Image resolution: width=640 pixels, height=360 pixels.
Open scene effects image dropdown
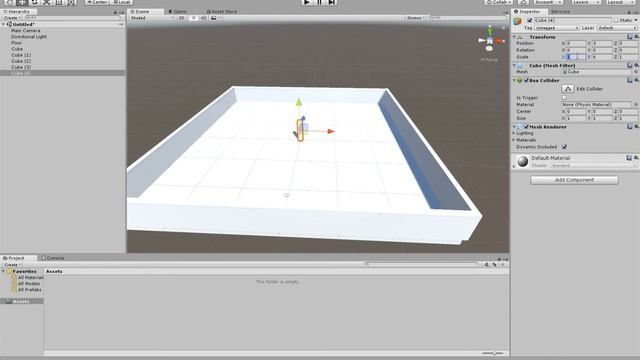(x=216, y=18)
